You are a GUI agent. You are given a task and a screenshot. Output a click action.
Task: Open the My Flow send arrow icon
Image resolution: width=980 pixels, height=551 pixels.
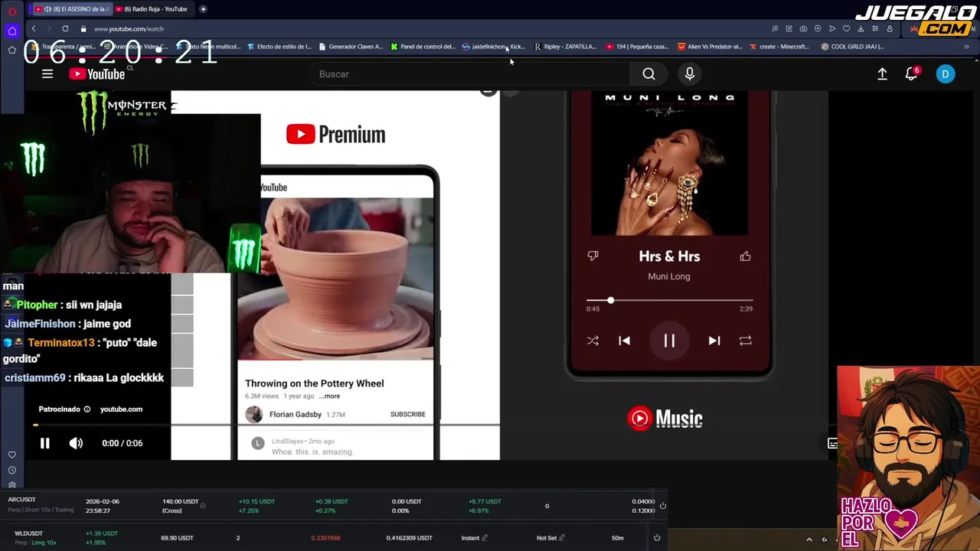[x=832, y=28]
